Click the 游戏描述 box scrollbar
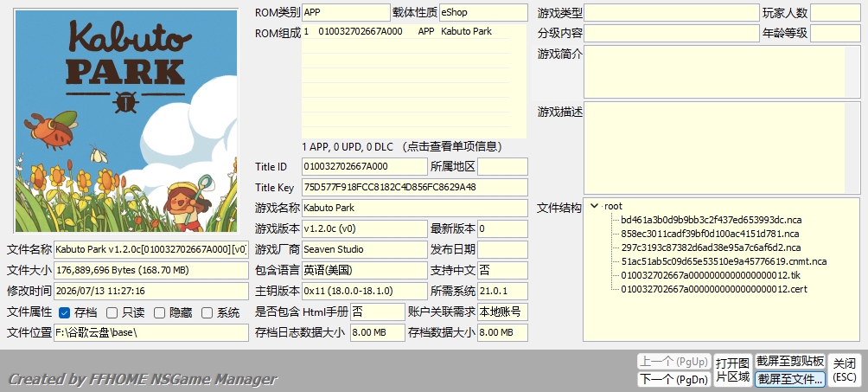This screenshot has width=868, height=392. click(852, 148)
